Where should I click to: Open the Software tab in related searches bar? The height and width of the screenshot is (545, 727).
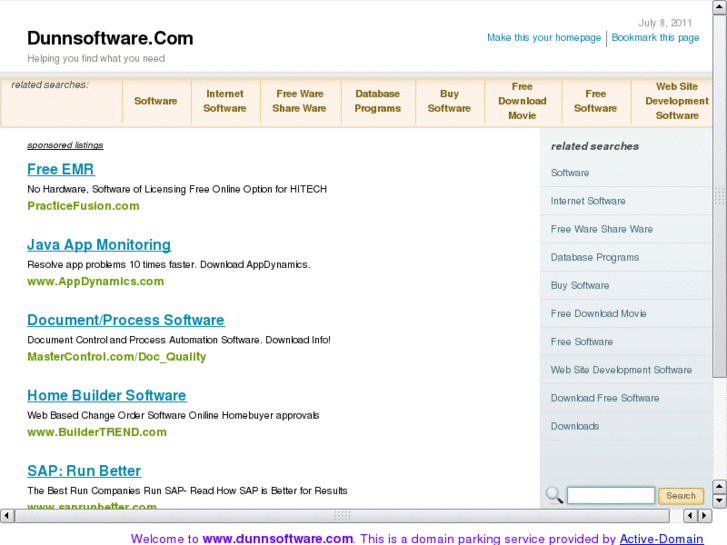point(156,101)
